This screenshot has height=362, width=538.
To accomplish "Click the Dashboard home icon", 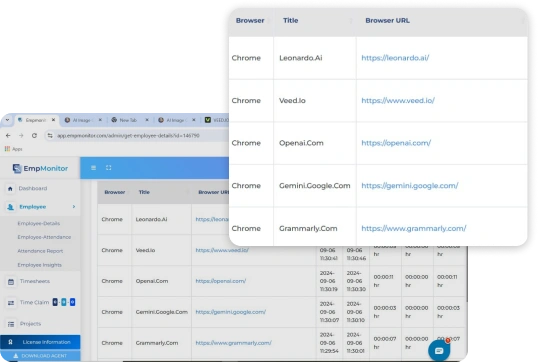I will click(10, 188).
